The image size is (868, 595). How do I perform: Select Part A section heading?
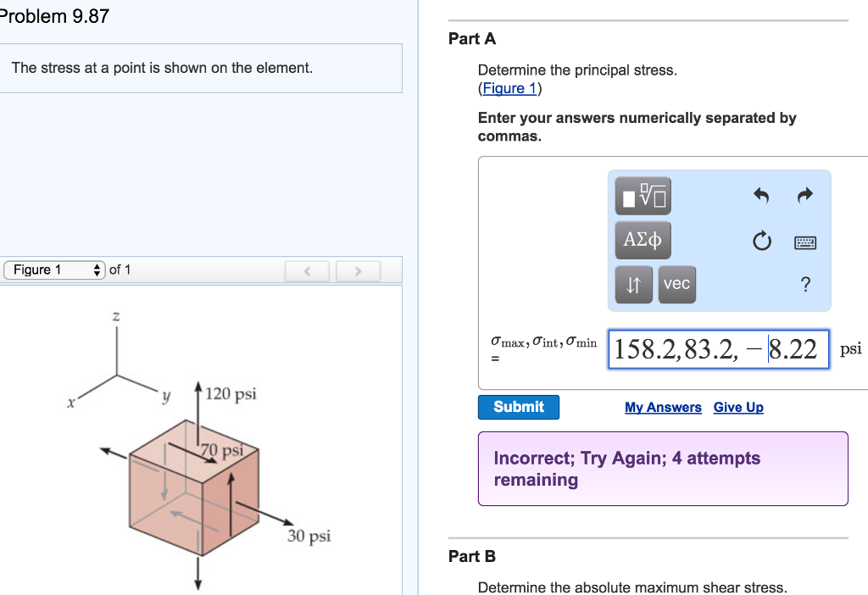click(x=471, y=38)
